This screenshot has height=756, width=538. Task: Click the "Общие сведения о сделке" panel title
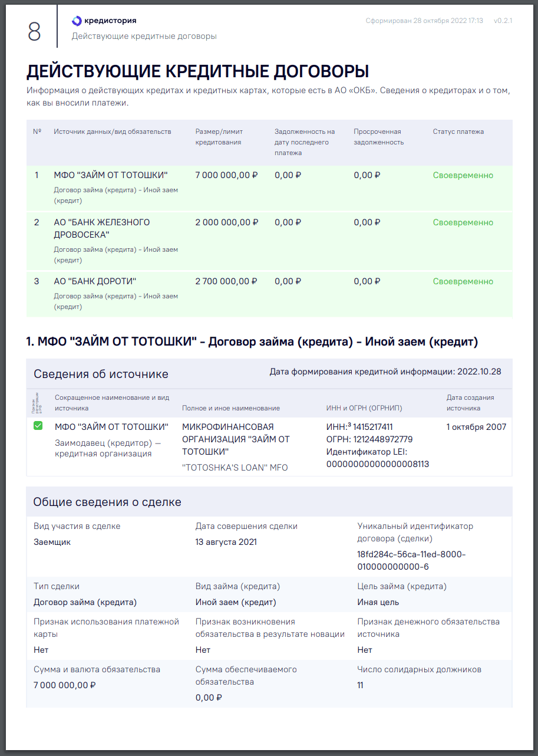[x=107, y=502]
